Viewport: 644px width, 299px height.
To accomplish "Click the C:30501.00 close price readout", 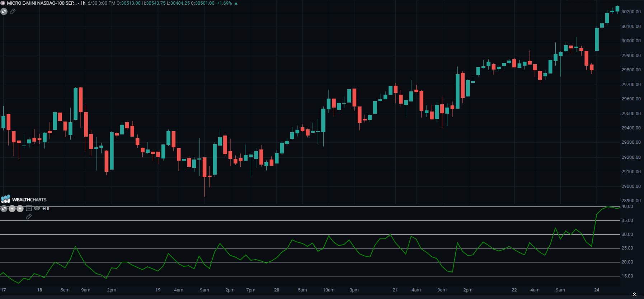I will coord(202,3).
